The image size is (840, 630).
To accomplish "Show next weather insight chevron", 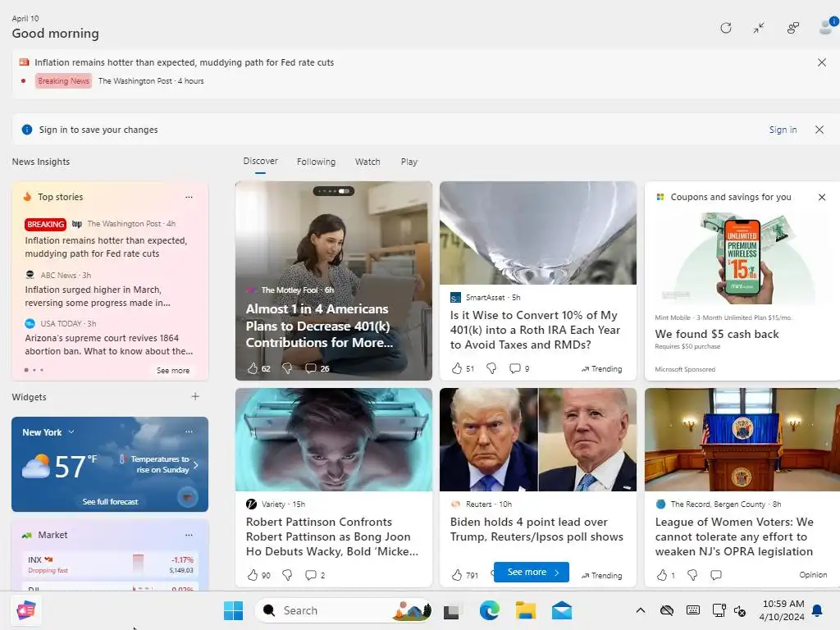I will tap(196, 465).
